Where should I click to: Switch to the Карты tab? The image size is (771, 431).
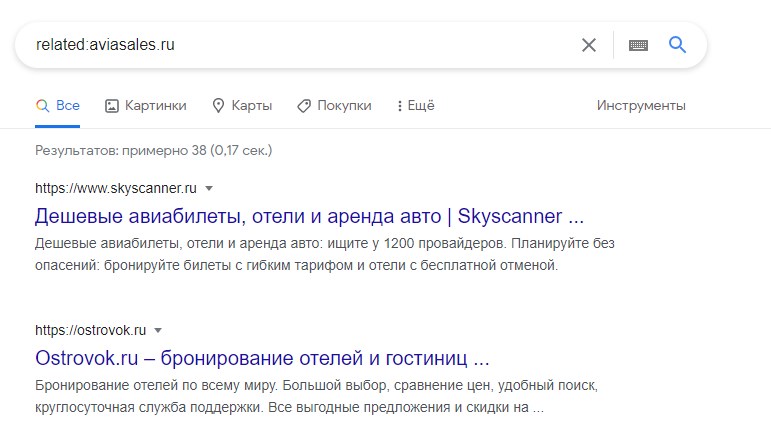pyautogui.click(x=242, y=106)
